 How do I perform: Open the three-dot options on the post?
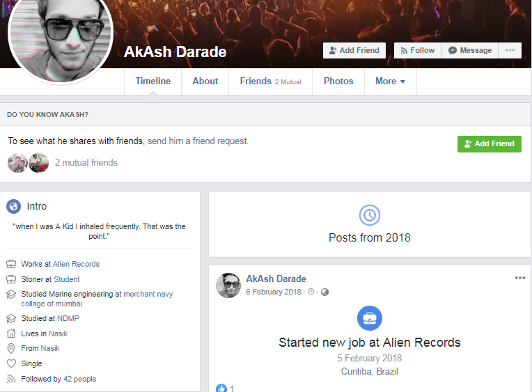(520, 278)
